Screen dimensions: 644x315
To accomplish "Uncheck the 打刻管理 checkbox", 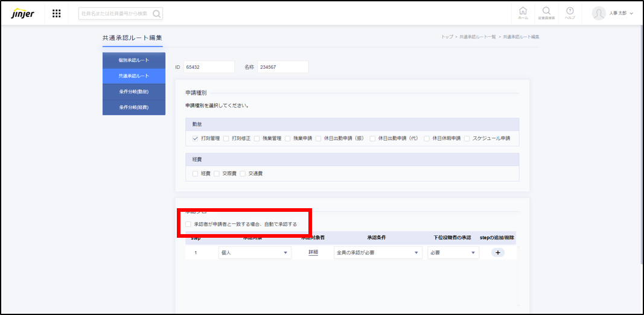I will [195, 138].
